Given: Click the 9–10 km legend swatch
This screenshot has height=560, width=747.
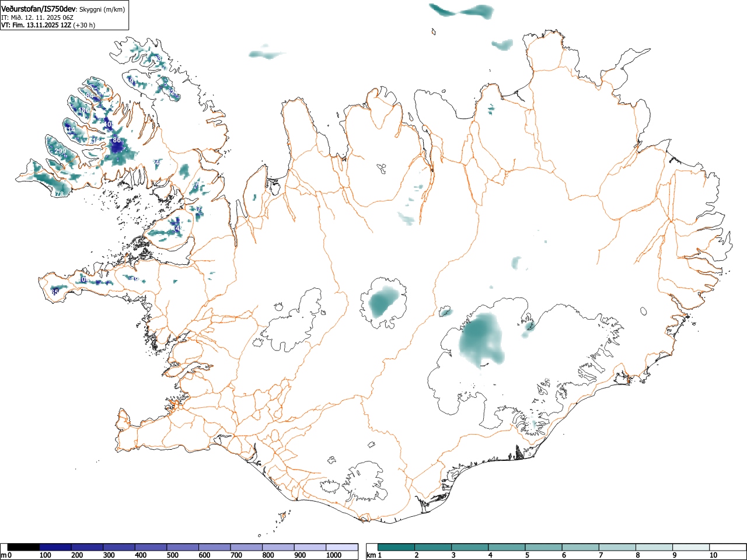Looking at the screenshot, I should tap(690, 548).
